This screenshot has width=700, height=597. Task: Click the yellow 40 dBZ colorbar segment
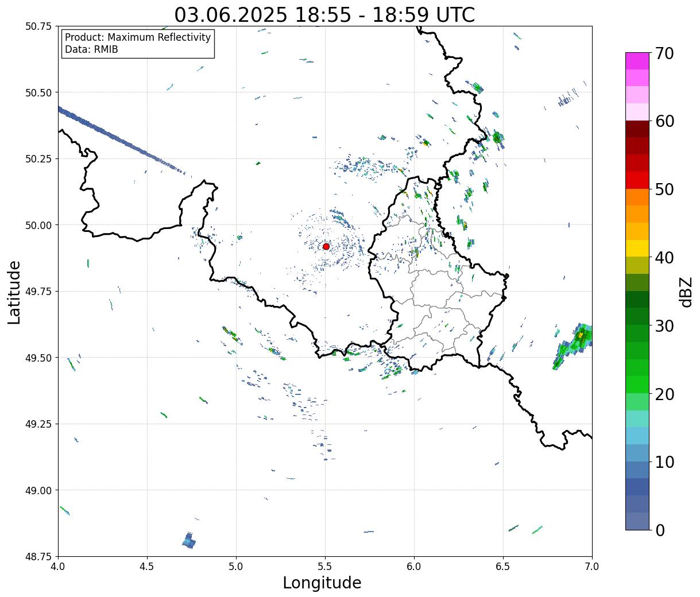pos(637,248)
